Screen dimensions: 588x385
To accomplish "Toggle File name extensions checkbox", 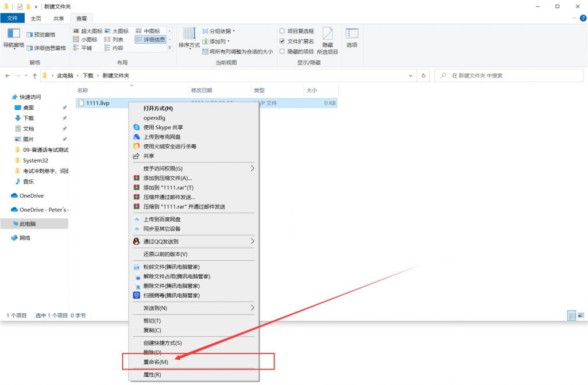I will (282, 41).
